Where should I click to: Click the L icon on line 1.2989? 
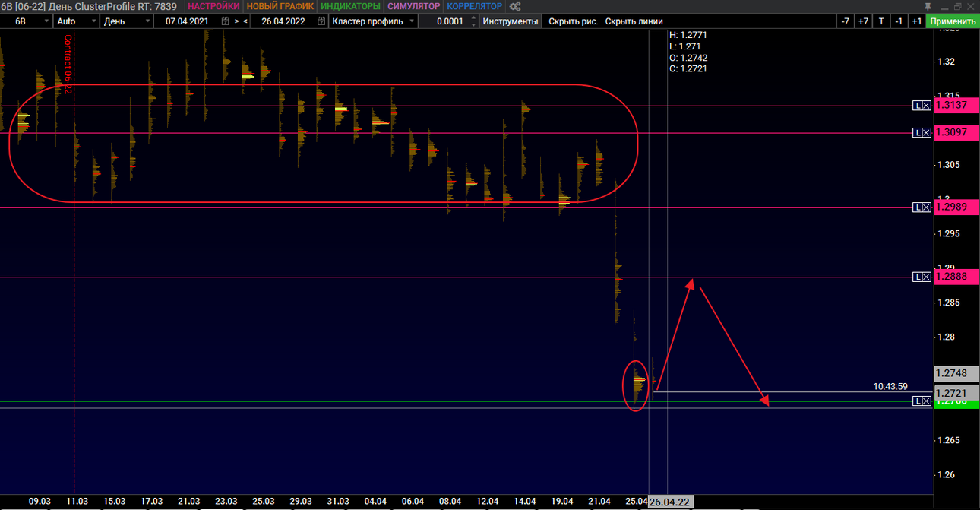point(917,207)
